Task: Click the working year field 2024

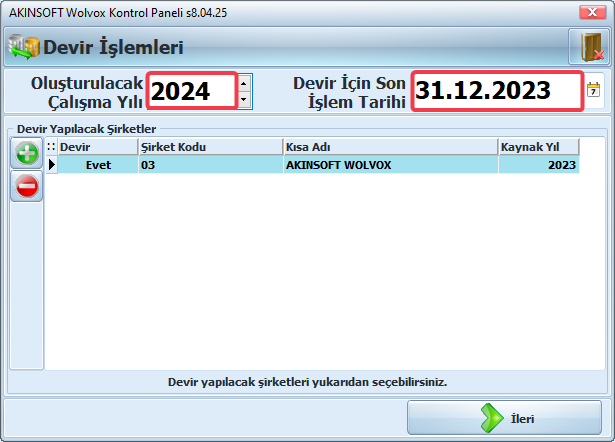Action: click(192, 91)
